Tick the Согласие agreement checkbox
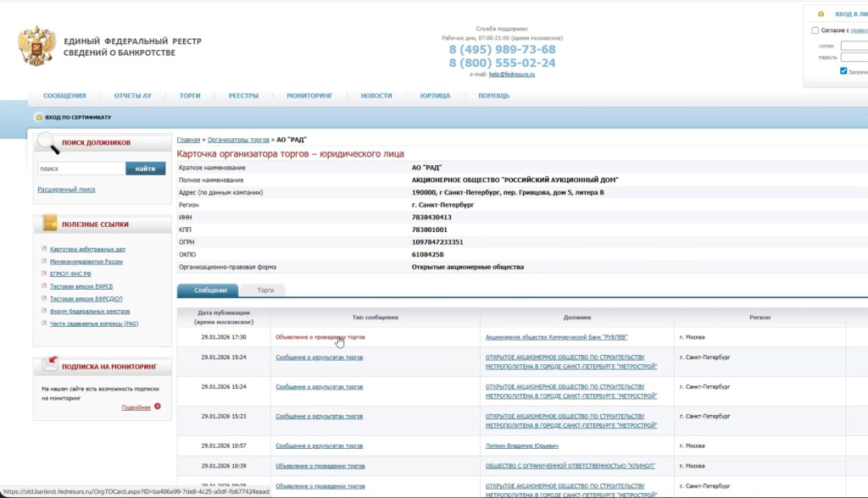868x498 pixels. (815, 30)
